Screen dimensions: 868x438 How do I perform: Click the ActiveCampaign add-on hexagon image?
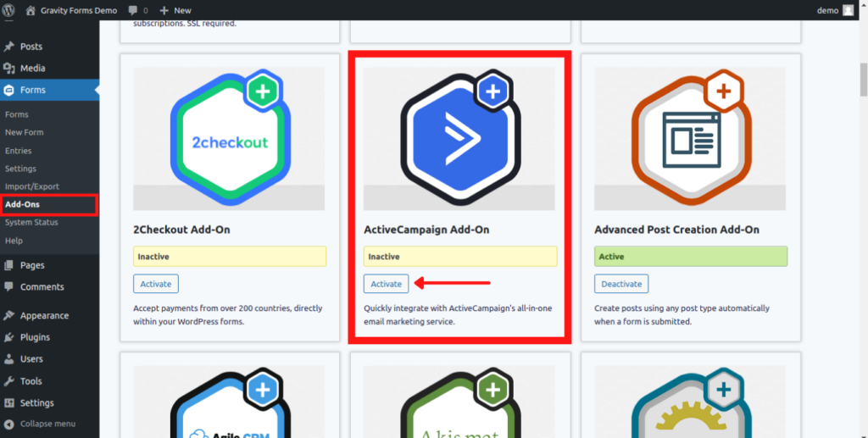pyautogui.click(x=459, y=138)
